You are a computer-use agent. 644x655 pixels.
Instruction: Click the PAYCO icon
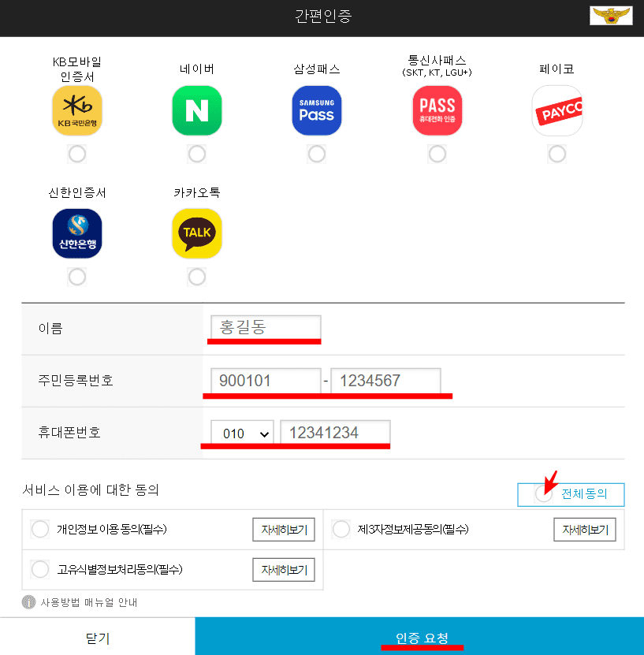click(x=557, y=110)
